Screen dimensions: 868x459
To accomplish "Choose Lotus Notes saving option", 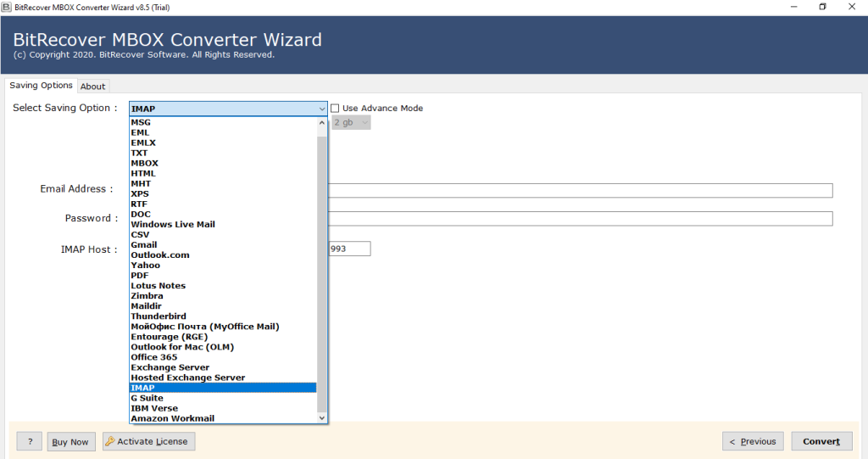I will pyautogui.click(x=223, y=285).
